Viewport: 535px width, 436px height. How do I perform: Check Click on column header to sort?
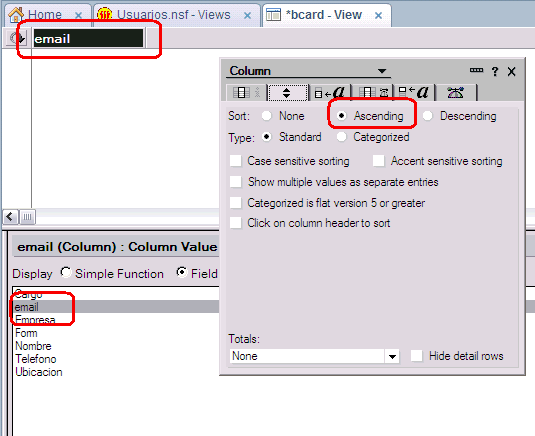coord(236,223)
